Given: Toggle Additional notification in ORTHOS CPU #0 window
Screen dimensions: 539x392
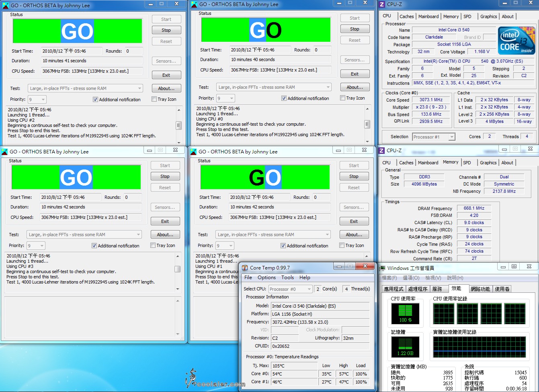Looking at the screenshot, I should coord(284,98).
